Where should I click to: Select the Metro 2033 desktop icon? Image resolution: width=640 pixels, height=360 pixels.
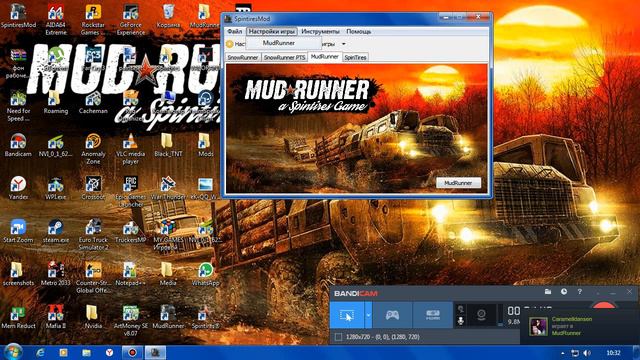pos(56,274)
